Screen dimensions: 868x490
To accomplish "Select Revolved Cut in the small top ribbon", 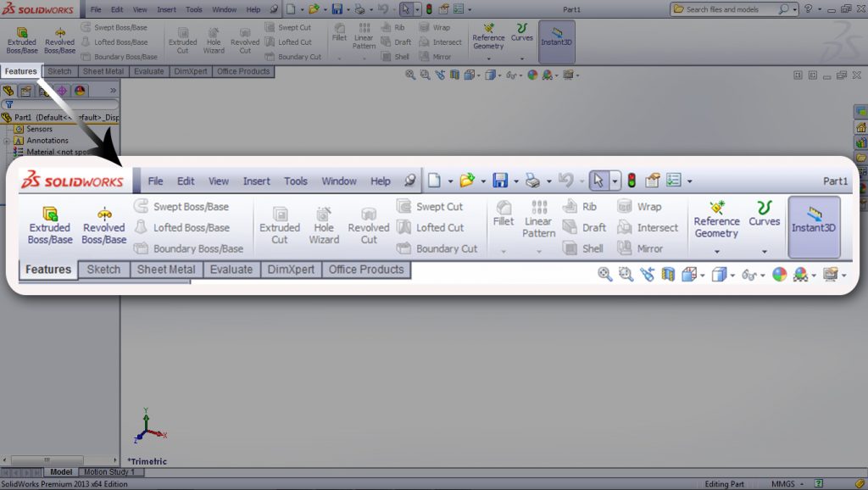I will click(245, 41).
